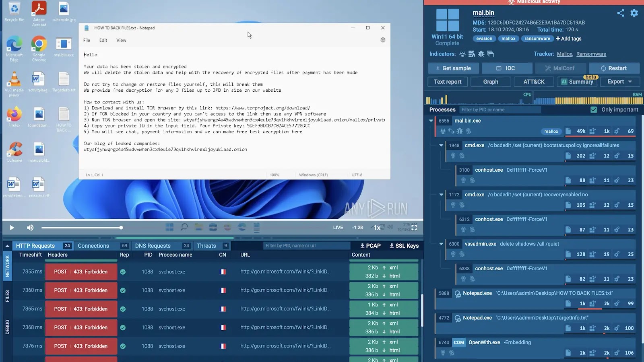
Task: Click the share icon beside mal.bin
Action: [621, 13]
